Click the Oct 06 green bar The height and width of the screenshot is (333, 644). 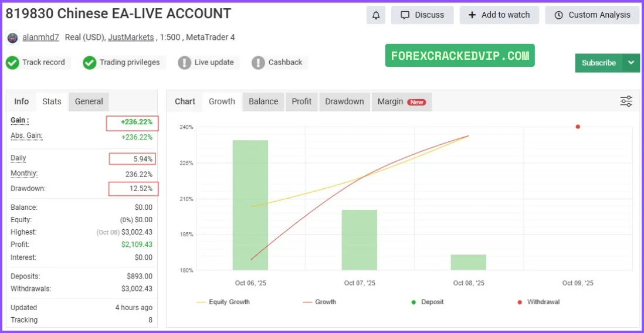[250, 205]
